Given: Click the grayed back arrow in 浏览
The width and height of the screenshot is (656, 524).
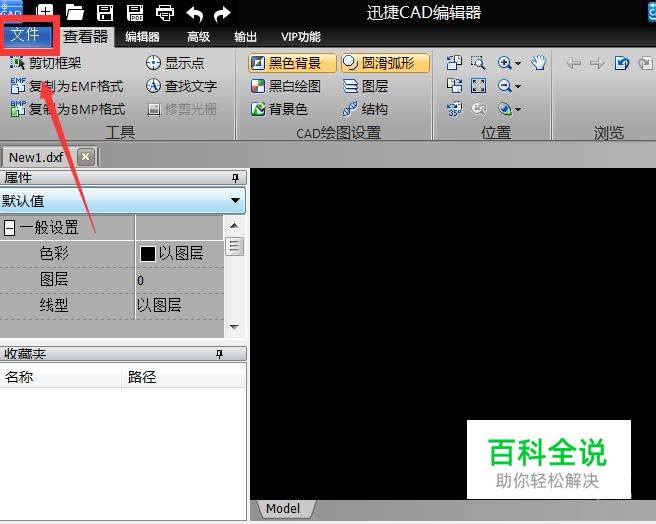Looking at the screenshot, I should click(574, 63).
